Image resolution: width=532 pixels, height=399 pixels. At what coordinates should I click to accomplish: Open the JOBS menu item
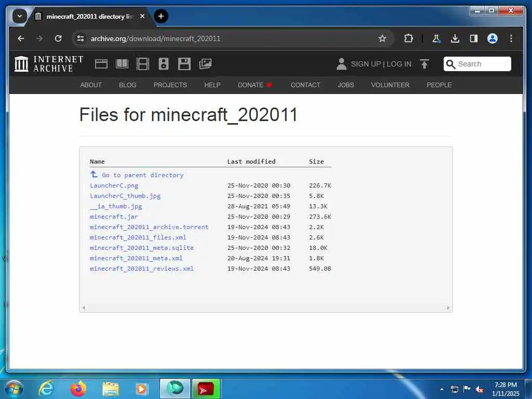(345, 85)
